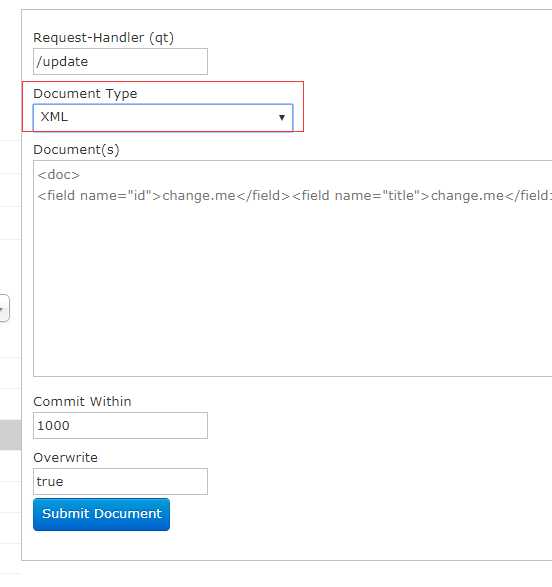Click the Overwrite label
This screenshot has height=587, width=552.
click(x=65, y=457)
